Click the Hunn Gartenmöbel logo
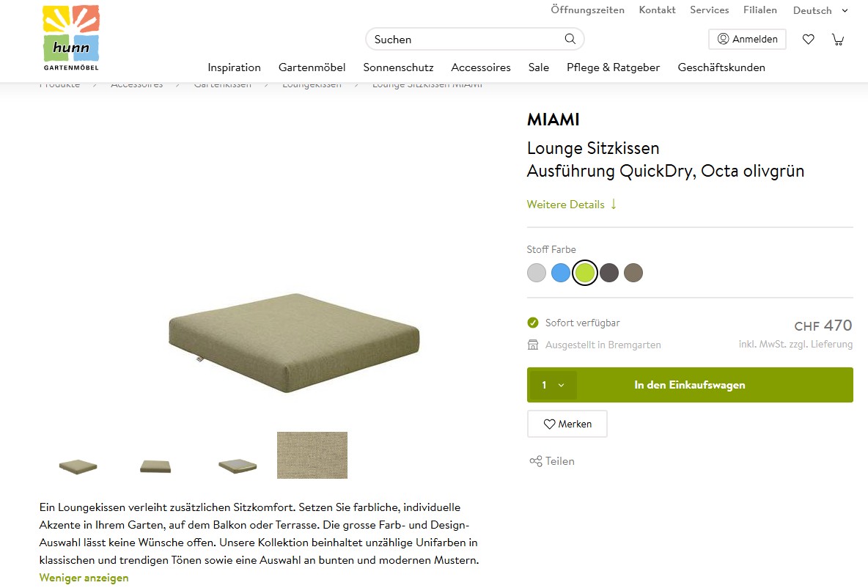868x588 pixels. click(70, 38)
